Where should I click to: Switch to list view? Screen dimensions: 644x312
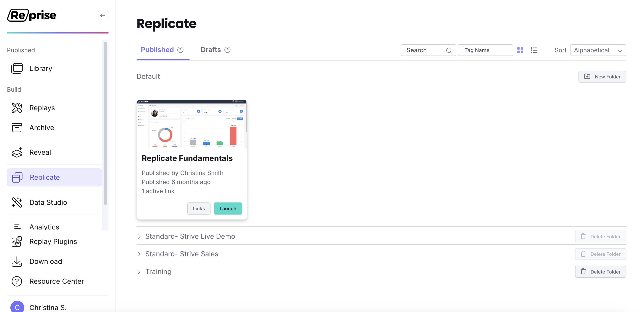(x=534, y=50)
